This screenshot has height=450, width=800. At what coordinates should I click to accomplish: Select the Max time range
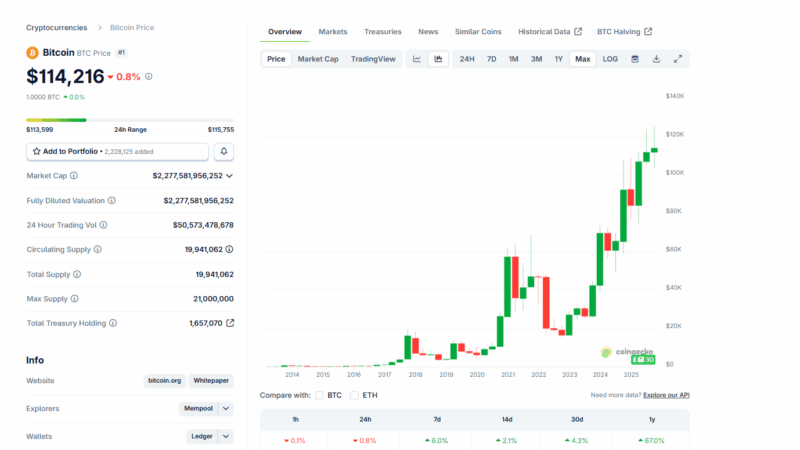coord(583,59)
